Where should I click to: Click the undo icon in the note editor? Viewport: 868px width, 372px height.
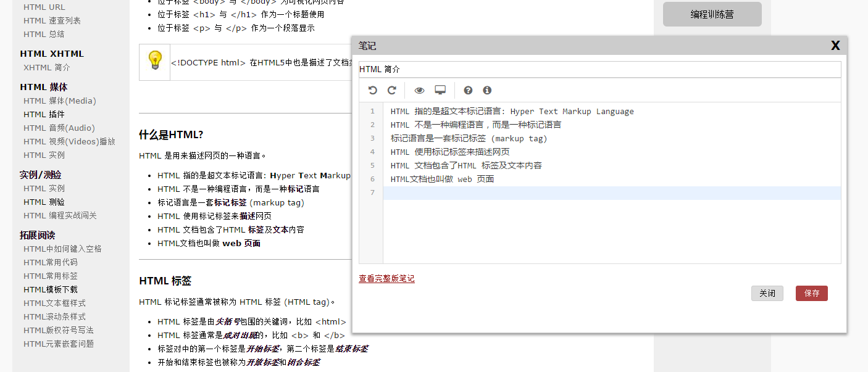coord(372,91)
